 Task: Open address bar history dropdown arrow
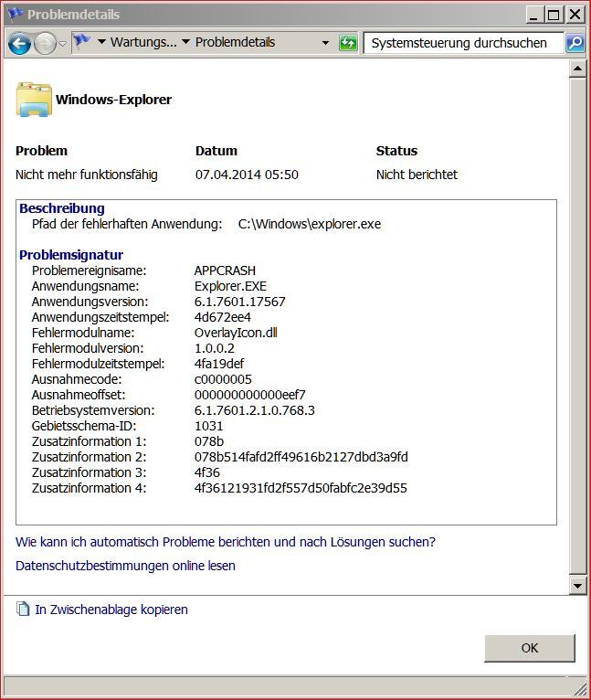coord(325,43)
